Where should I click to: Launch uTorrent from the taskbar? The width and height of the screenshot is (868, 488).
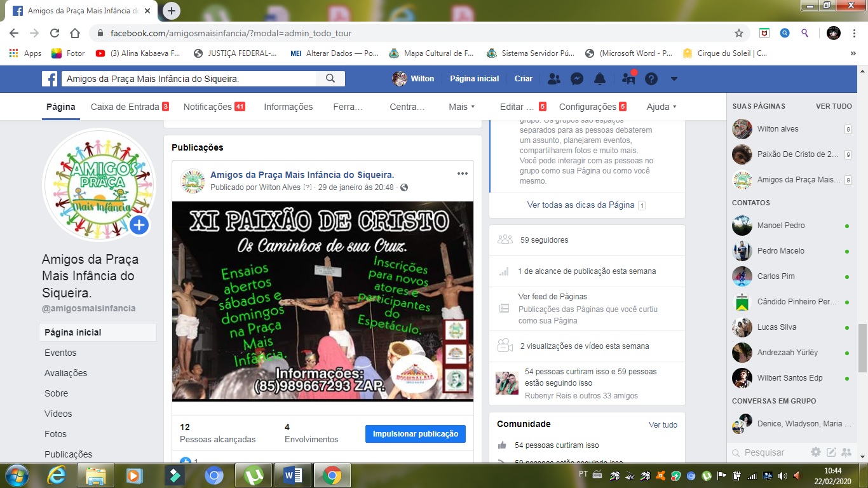[254, 475]
